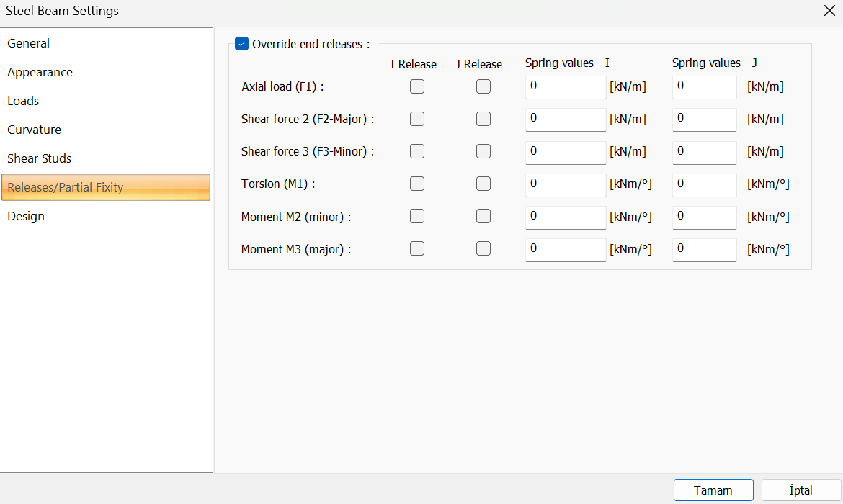Uncheck the Override end releases checkbox
Screen dimensions: 843x504
(242, 45)
